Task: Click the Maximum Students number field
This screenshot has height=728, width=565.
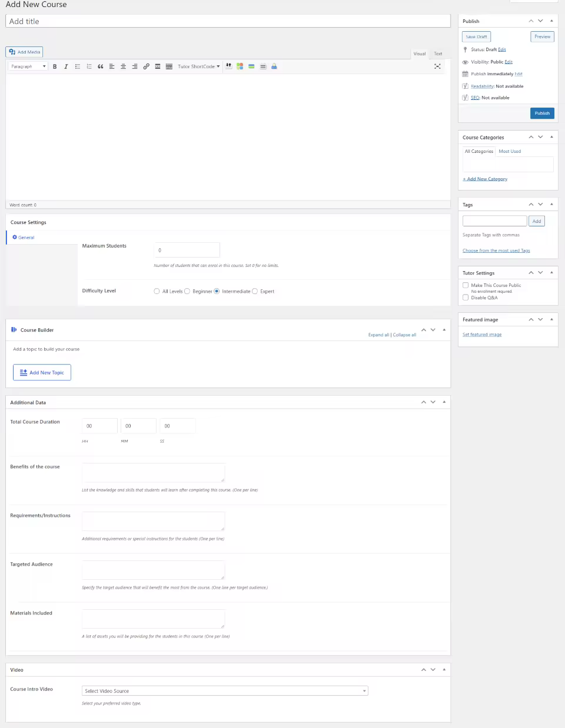Action: click(x=187, y=250)
